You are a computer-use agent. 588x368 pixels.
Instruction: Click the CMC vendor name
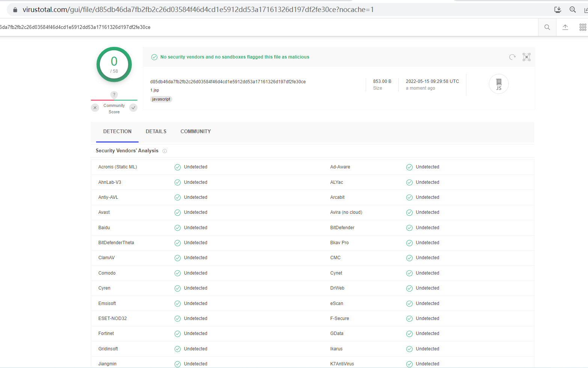(x=335, y=258)
